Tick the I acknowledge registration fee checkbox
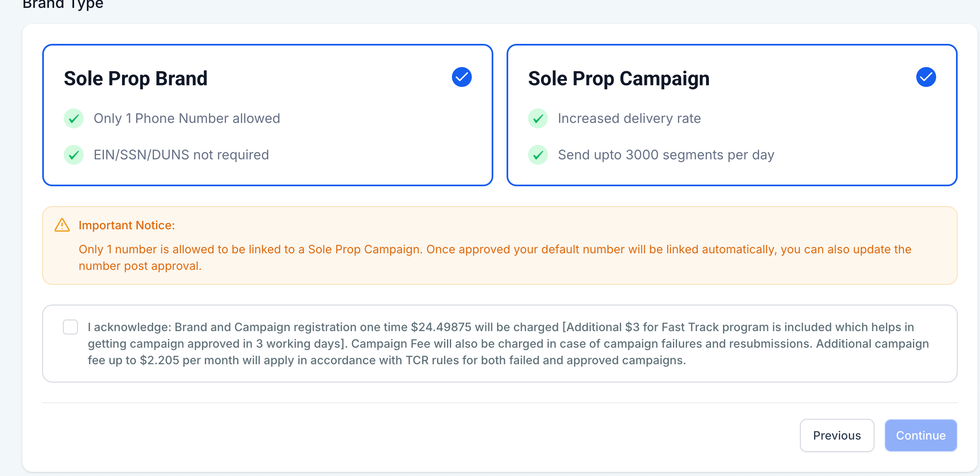Viewport: 980px width, 476px height. [70, 327]
